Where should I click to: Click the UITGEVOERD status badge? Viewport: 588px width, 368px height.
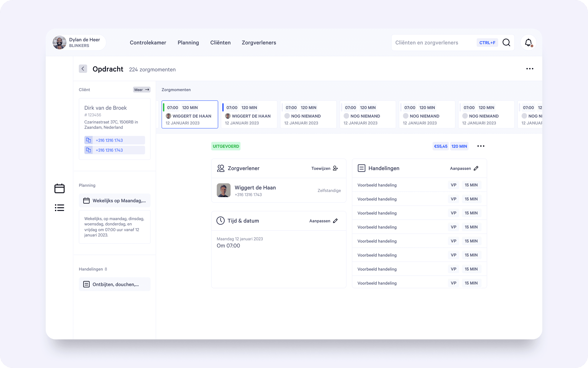[226, 146]
